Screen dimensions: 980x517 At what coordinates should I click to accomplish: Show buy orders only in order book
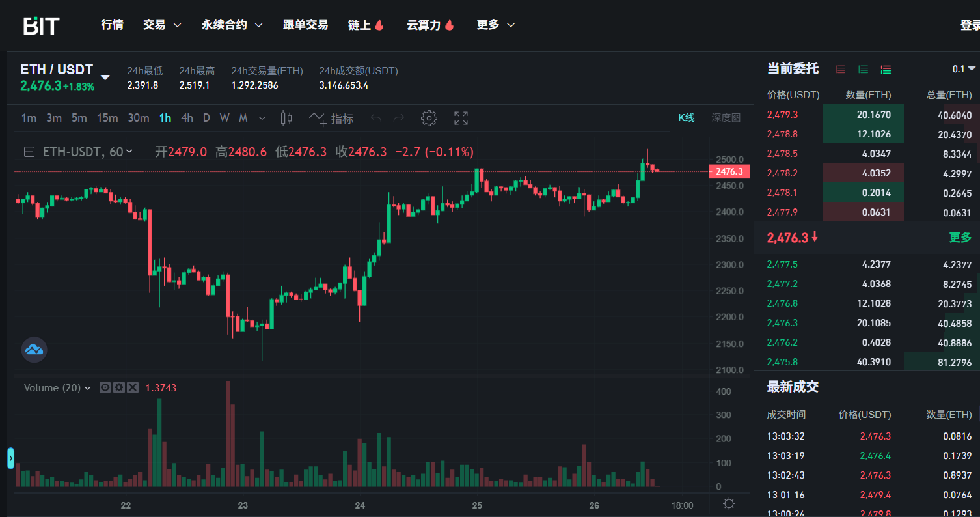click(863, 69)
